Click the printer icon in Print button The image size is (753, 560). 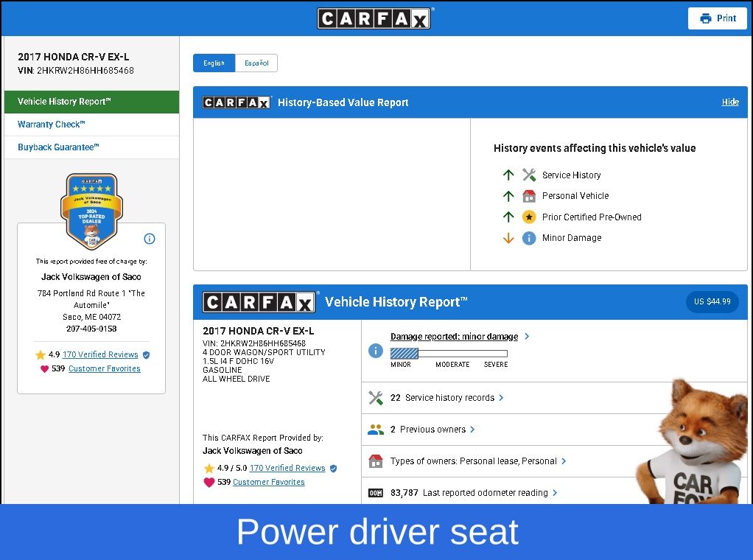[x=705, y=18]
